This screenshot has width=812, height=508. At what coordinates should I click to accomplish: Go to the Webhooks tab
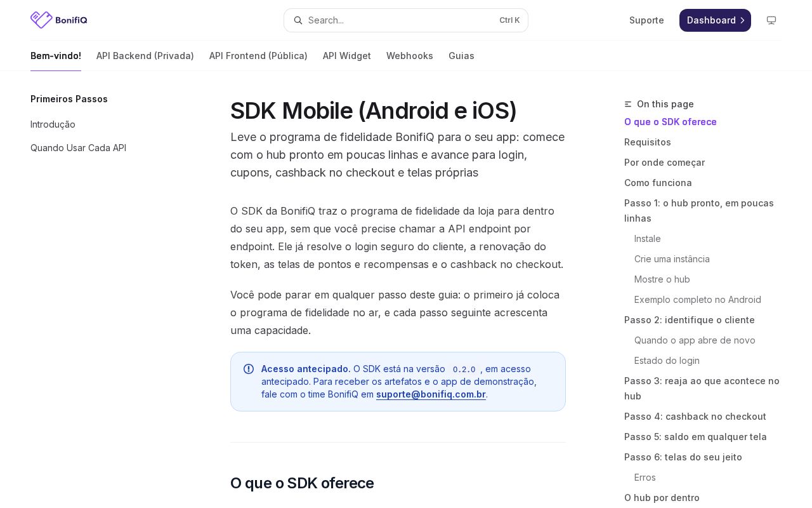410,56
